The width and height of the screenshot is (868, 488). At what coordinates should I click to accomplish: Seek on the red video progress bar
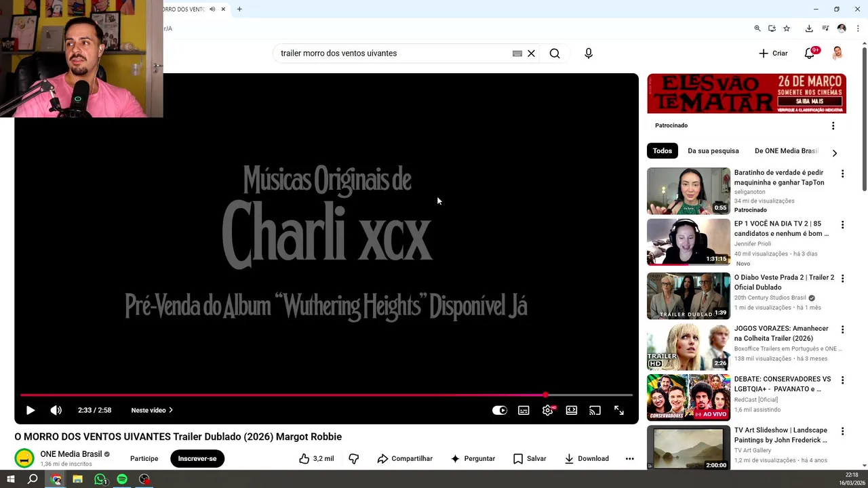(326, 394)
